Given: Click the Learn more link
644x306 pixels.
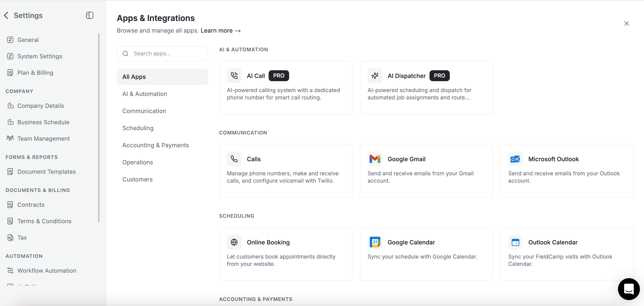Looking at the screenshot, I should tap(220, 31).
